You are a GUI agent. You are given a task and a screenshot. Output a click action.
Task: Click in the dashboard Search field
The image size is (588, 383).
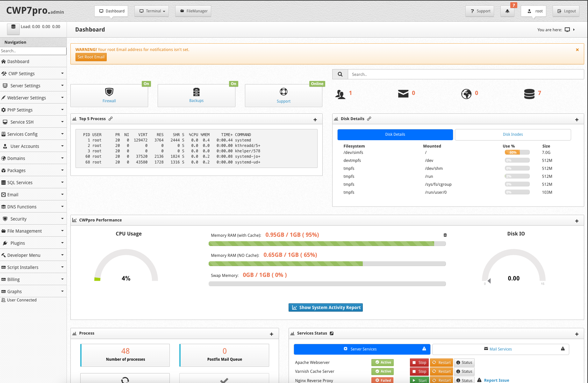pos(466,74)
